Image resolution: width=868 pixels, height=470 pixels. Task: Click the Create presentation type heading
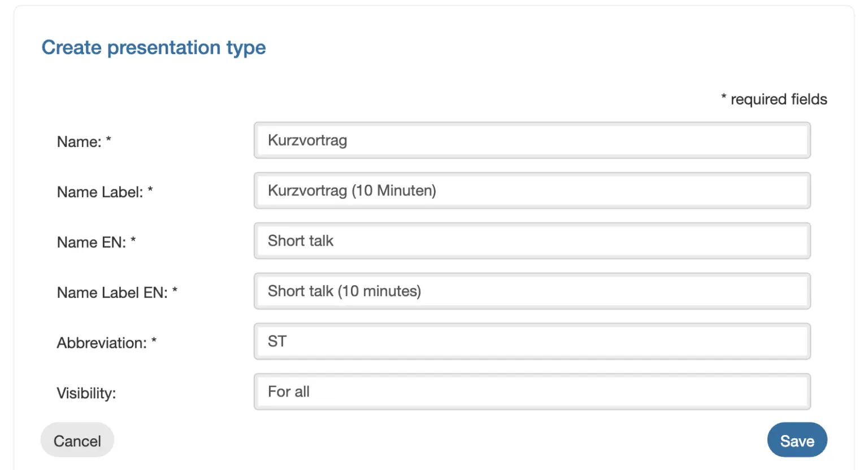pyautogui.click(x=154, y=48)
